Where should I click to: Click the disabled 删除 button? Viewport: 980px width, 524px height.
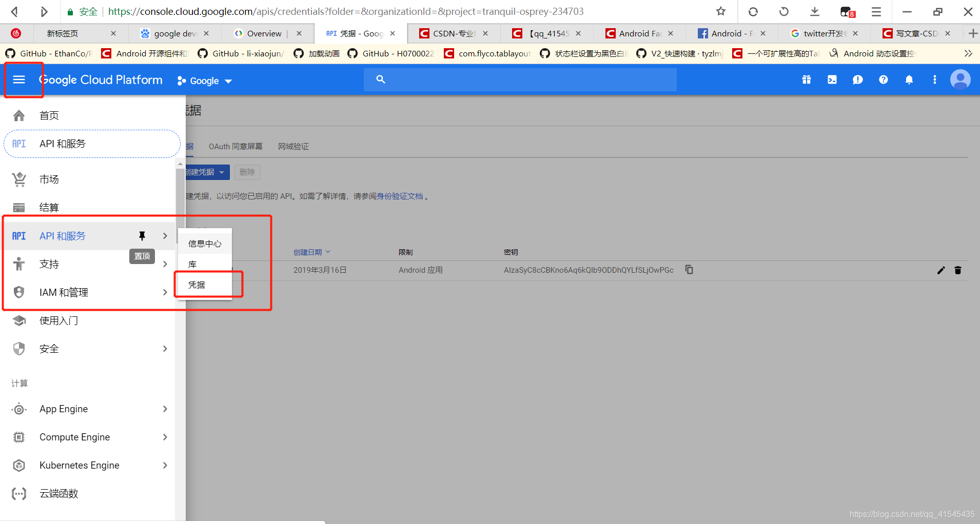coord(247,172)
